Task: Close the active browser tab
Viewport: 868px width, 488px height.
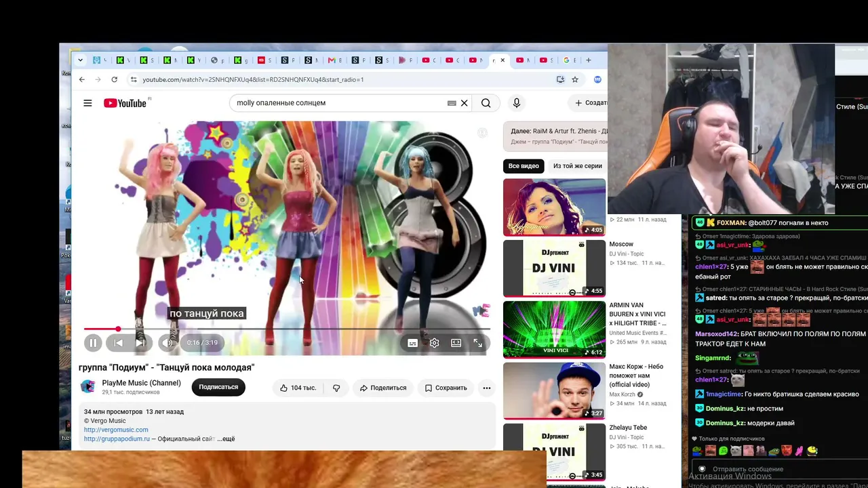Action: 502,60
